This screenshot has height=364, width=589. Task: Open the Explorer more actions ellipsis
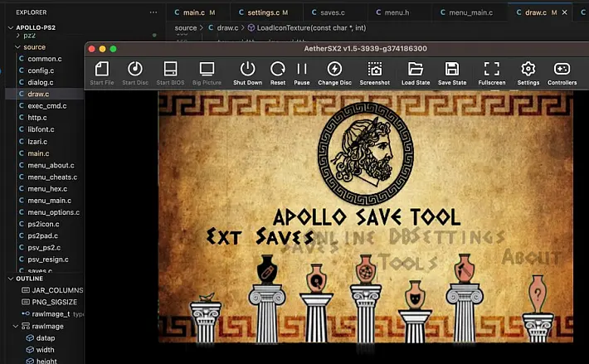click(153, 12)
